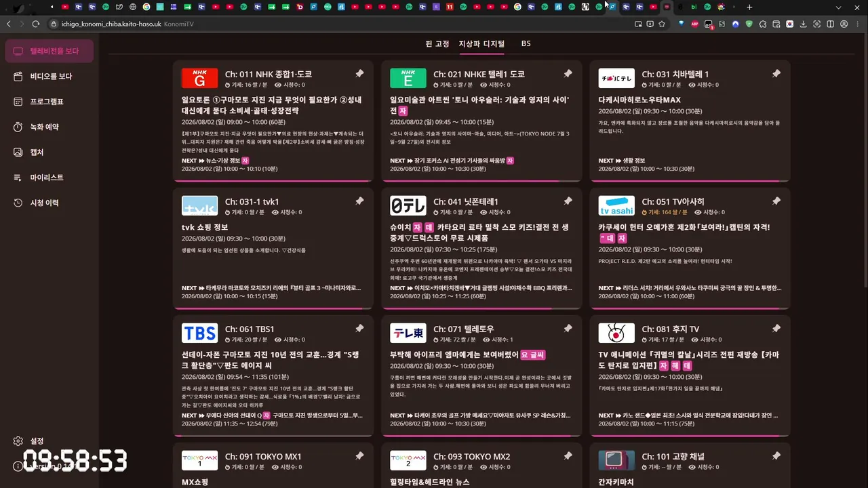Click the address bar URL
The width and height of the screenshot is (868, 488).
pos(111,24)
